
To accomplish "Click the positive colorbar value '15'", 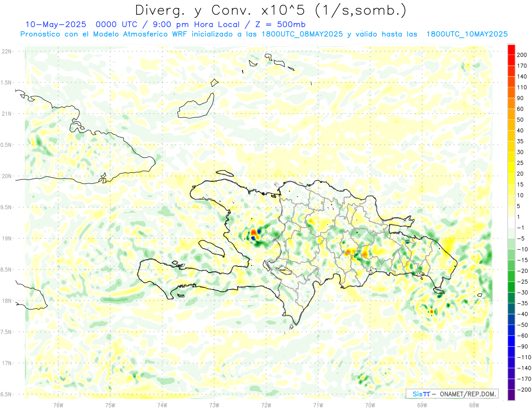I will 520,184.
